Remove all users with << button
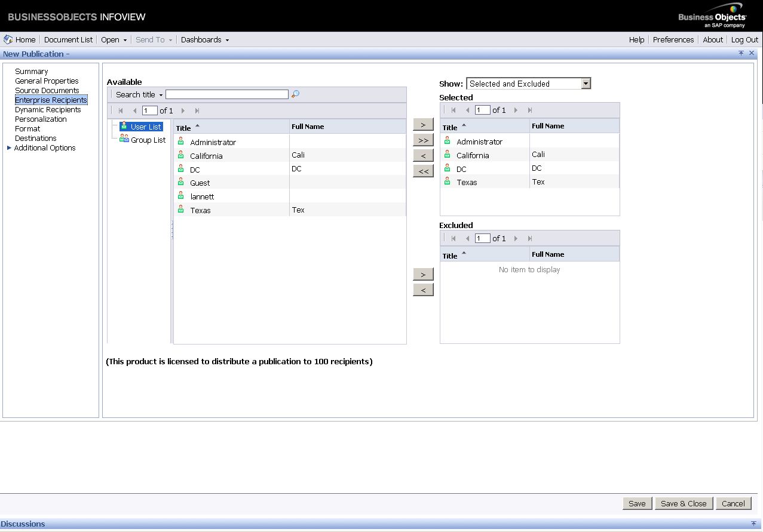Viewport: 763px width, 532px height. click(x=423, y=171)
